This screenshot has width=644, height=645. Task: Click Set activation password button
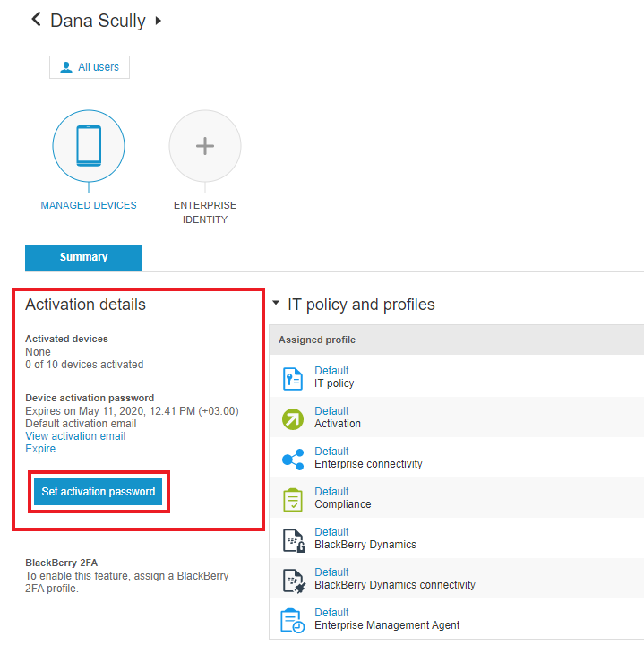point(98,492)
